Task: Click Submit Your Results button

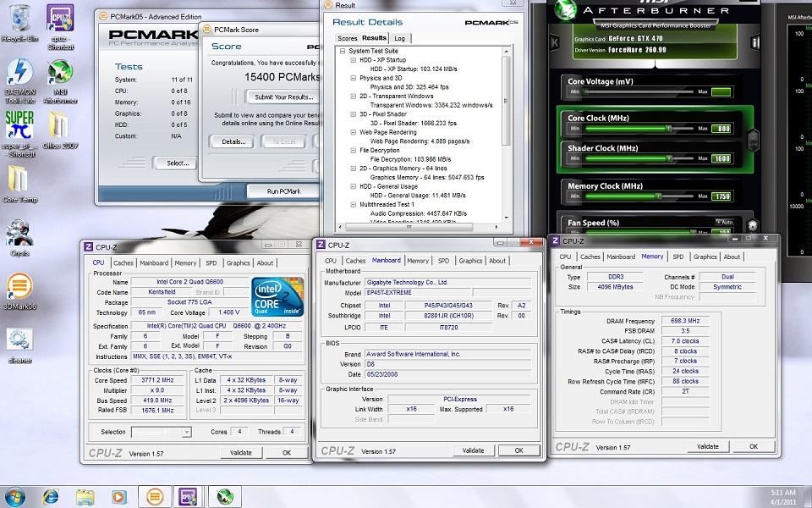Action: [284, 97]
